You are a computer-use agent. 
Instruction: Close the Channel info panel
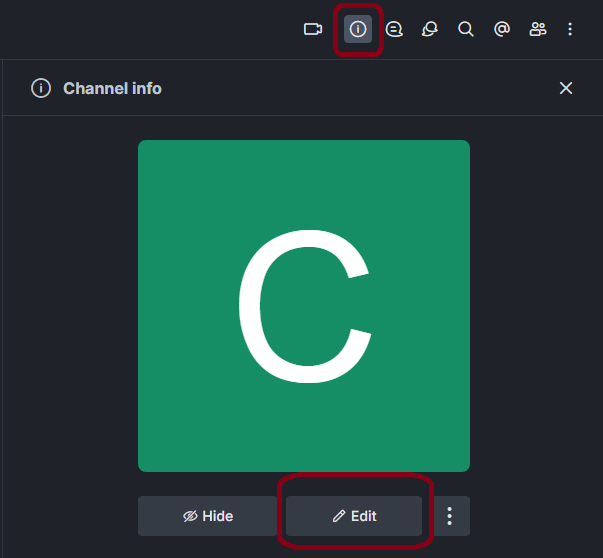pyautogui.click(x=566, y=88)
